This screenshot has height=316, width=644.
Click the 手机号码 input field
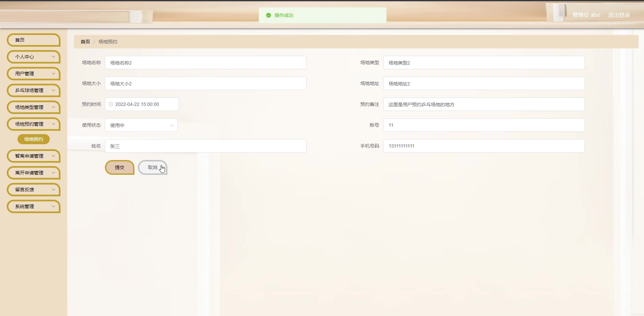pos(484,146)
